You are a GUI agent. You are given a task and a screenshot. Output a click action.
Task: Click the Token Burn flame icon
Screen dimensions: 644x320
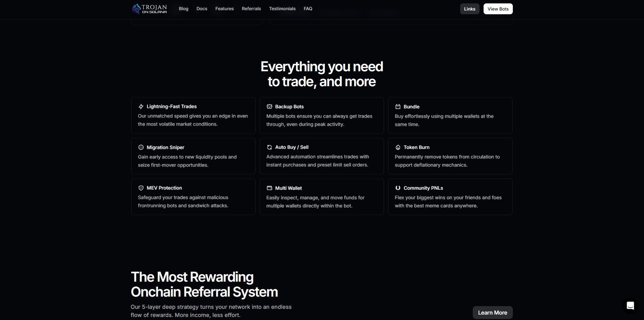(x=398, y=147)
